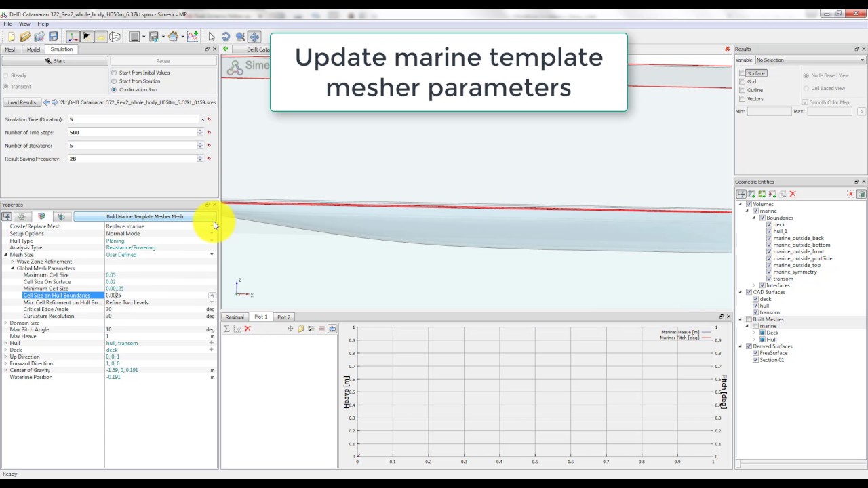The height and width of the screenshot is (488, 868).
Task: Click Build Marine Template Mesher Mesh button
Action: [x=144, y=216]
